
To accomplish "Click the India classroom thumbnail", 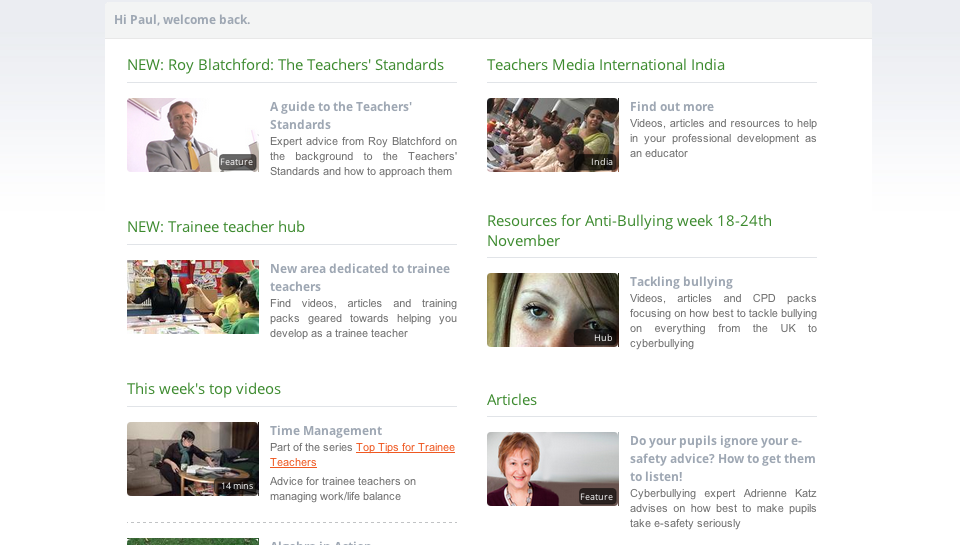I will (553, 135).
